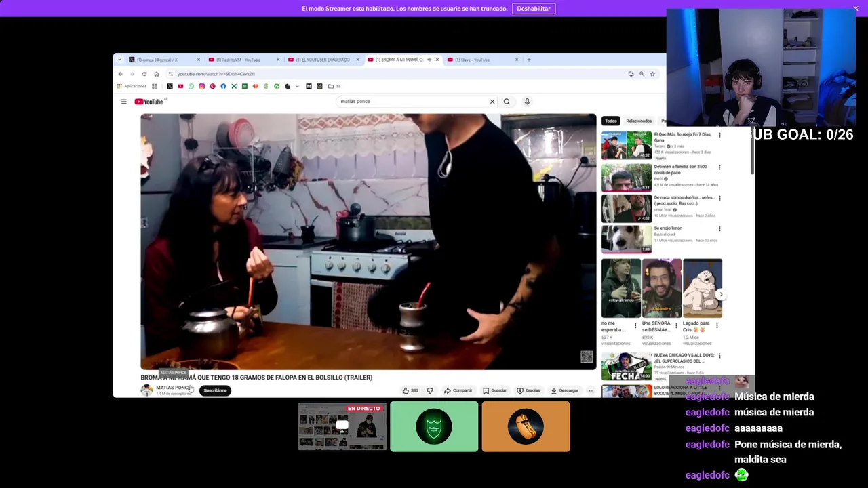The height and width of the screenshot is (488, 868).
Task: Close the 'PedritoVM - YouTube' tab
Action: 278,60
